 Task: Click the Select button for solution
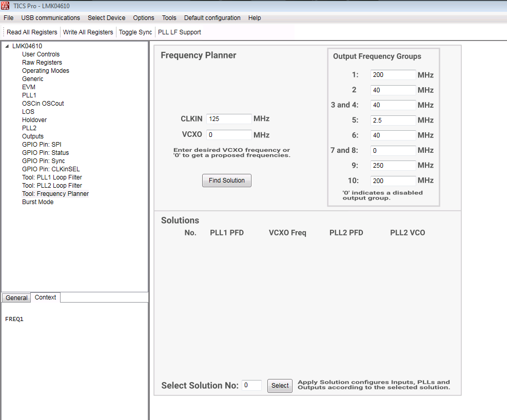[280, 386]
